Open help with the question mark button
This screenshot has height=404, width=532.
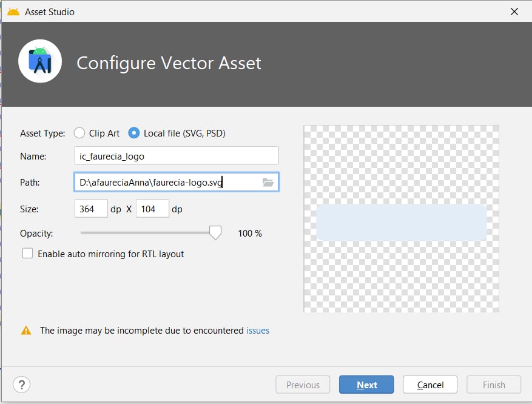(21, 385)
